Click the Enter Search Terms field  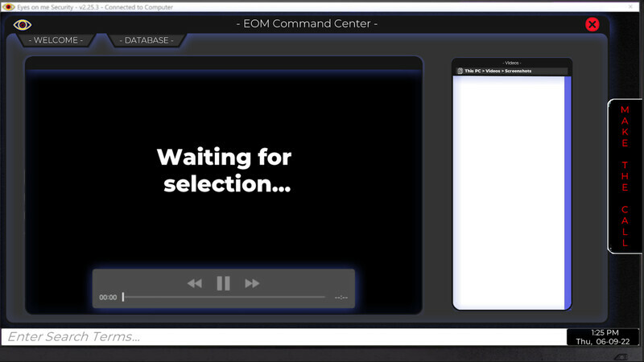pos(282,337)
